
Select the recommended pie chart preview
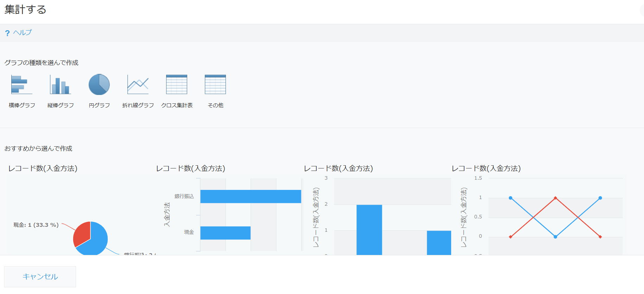81,215
